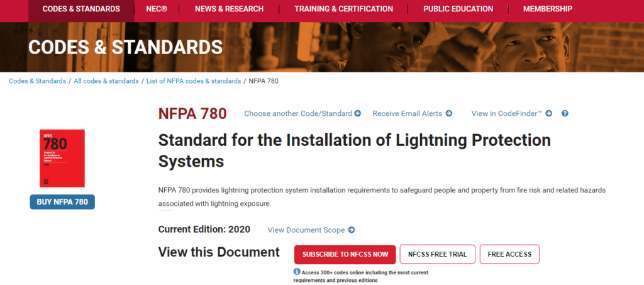Open Membership navigation item
Image resolution: width=644 pixels, height=285 pixels.
[x=548, y=9]
